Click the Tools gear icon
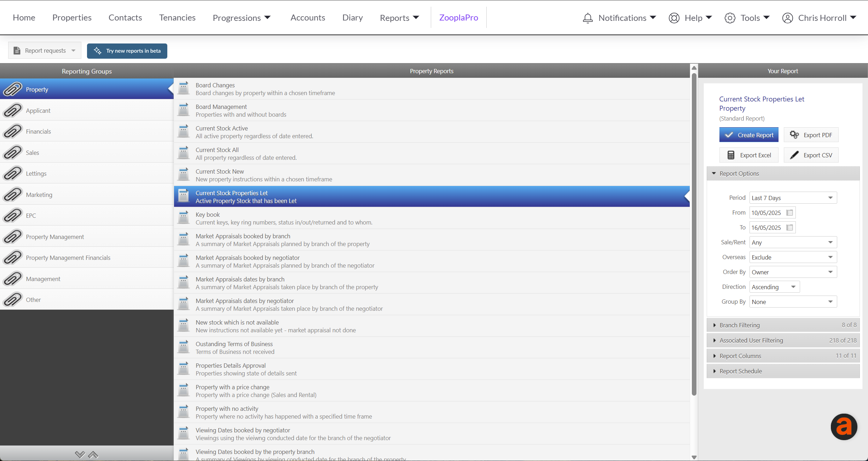868x461 pixels. tap(730, 18)
